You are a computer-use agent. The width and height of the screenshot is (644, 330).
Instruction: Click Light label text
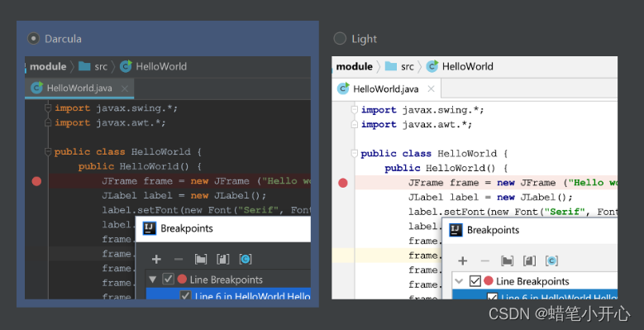365,39
